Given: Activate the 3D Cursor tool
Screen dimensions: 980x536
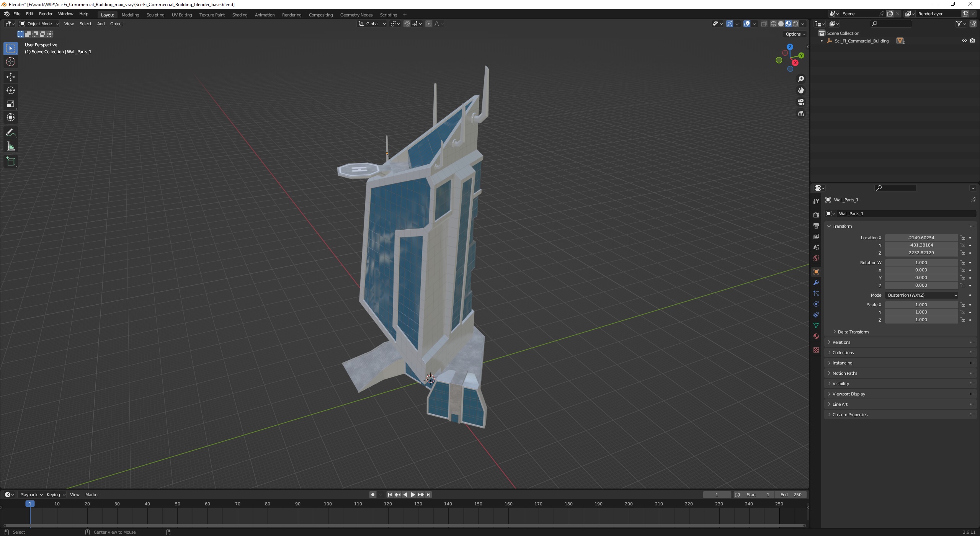Looking at the screenshot, I should [x=11, y=62].
